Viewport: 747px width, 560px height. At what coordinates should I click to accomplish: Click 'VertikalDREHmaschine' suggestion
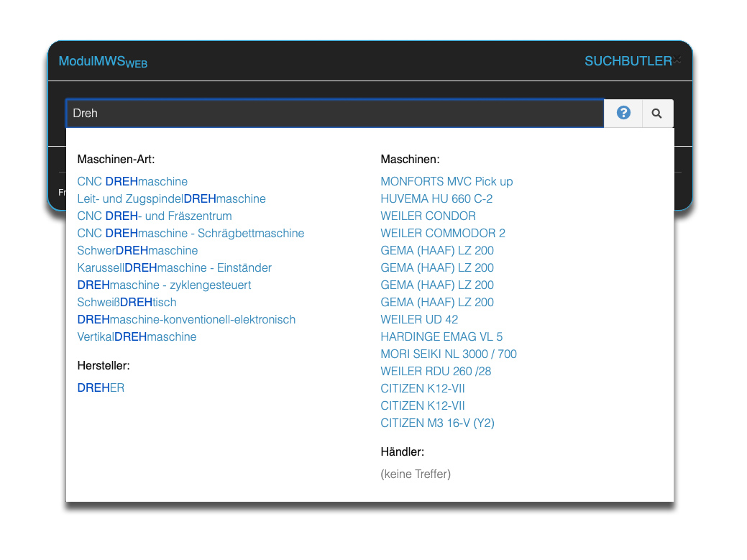point(137,336)
